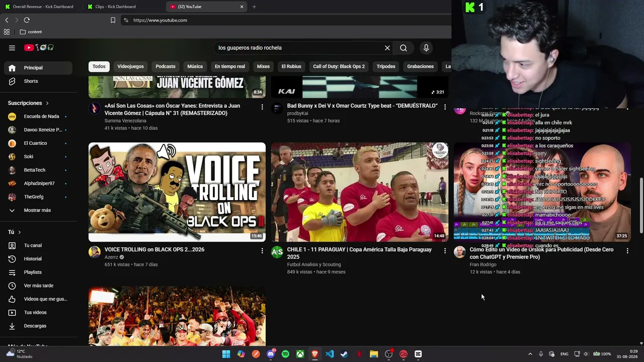The height and width of the screenshot is (362, 644).
Task: Filter by Podcasts chip
Action: pyautogui.click(x=166, y=66)
